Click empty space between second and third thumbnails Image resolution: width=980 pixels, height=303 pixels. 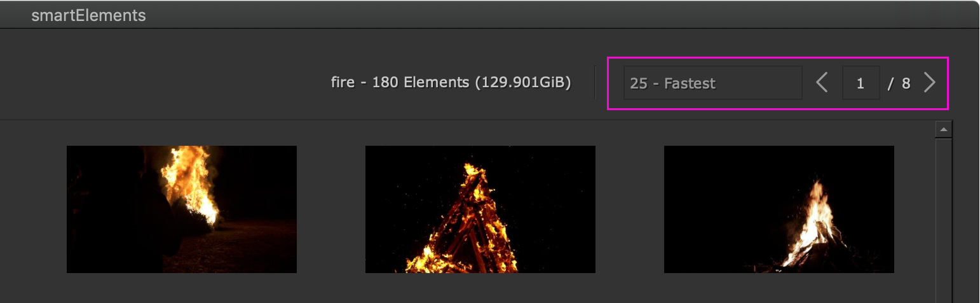(629, 209)
